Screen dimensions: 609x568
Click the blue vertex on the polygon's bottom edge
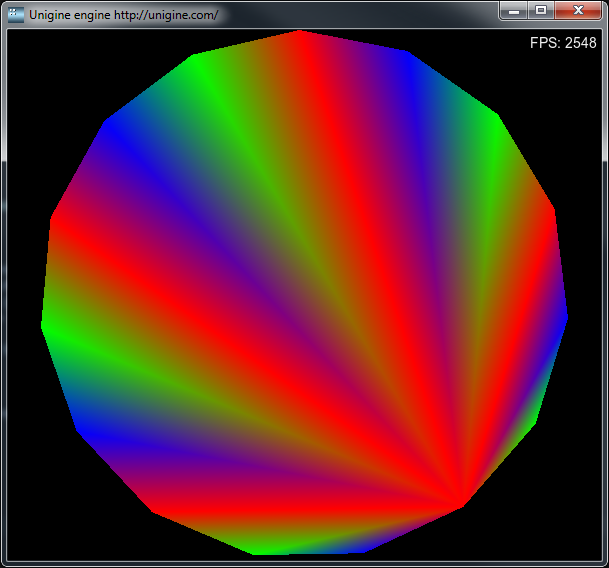(364, 549)
